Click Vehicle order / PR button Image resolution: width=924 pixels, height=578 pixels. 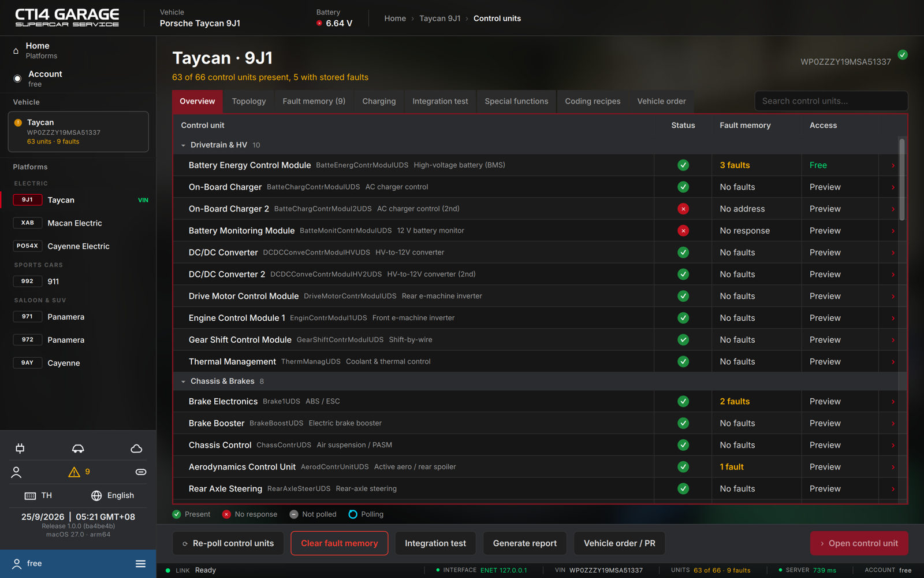click(619, 543)
